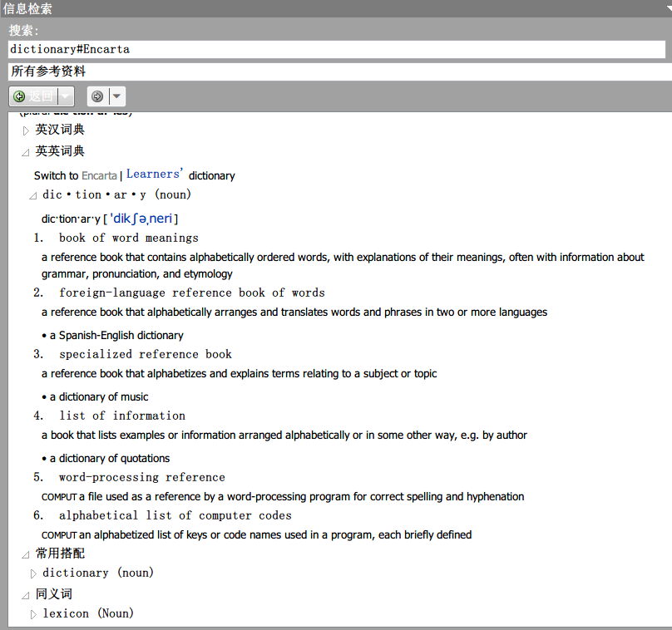Switch to the Learners' dictionary link
672x630 pixels.
point(155,175)
